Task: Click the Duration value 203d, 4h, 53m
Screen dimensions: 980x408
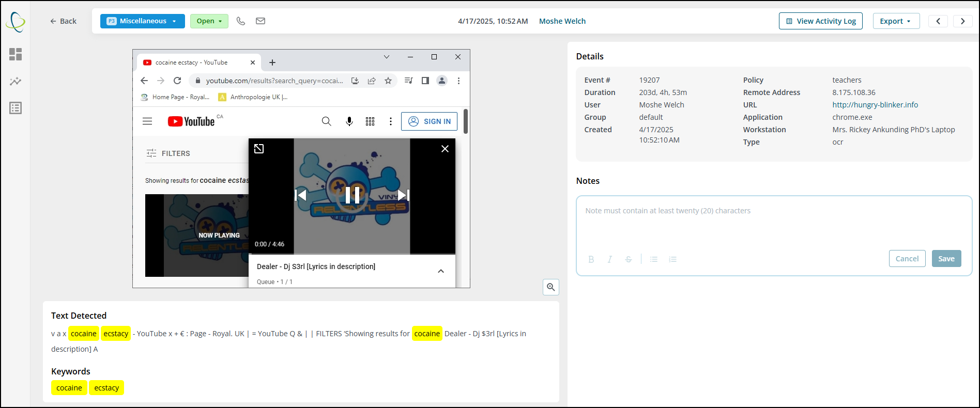Action: [x=663, y=92]
